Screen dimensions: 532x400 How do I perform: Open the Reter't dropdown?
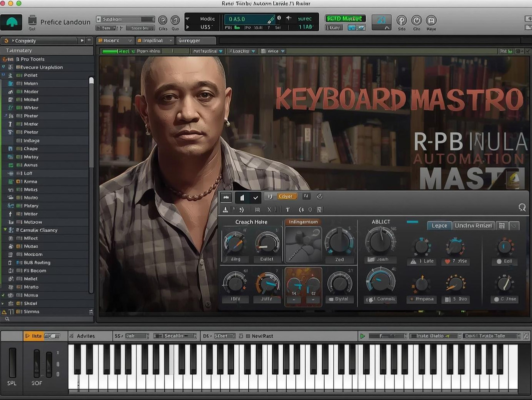pos(115,40)
